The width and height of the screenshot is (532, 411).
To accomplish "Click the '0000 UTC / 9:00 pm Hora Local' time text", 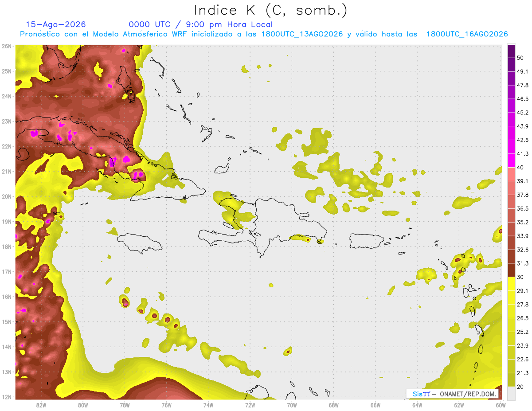I will 201,24.
